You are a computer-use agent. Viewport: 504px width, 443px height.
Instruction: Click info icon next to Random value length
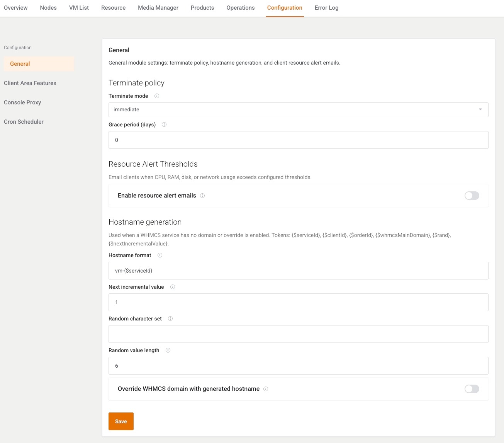[x=168, y=350]
